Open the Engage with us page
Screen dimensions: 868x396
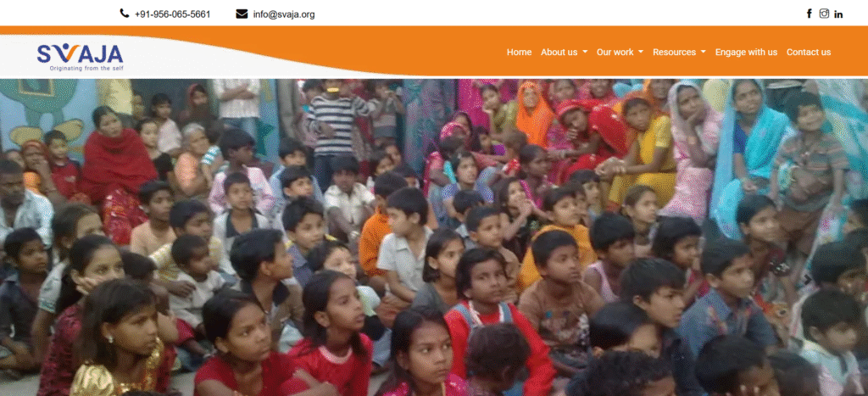coord(746,52)
